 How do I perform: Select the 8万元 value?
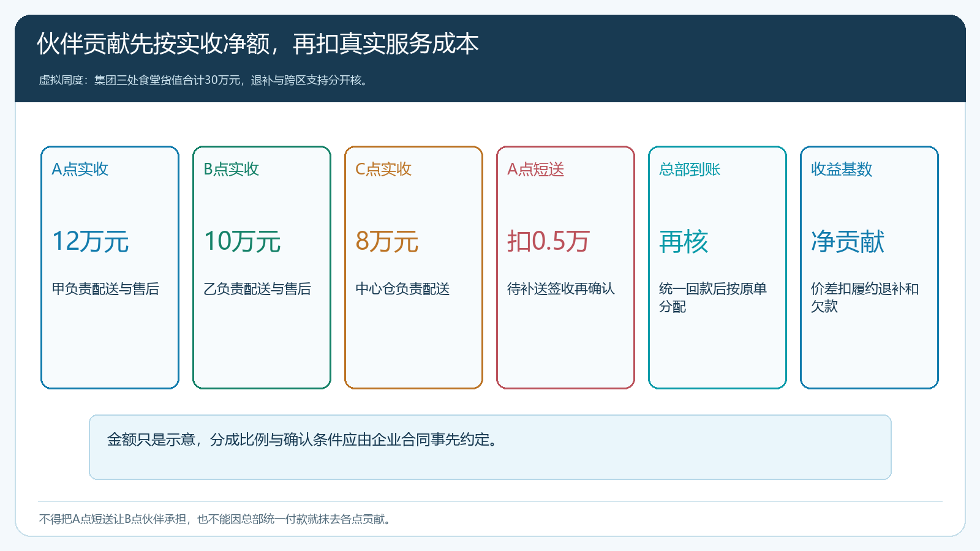(x=387, y=241)
